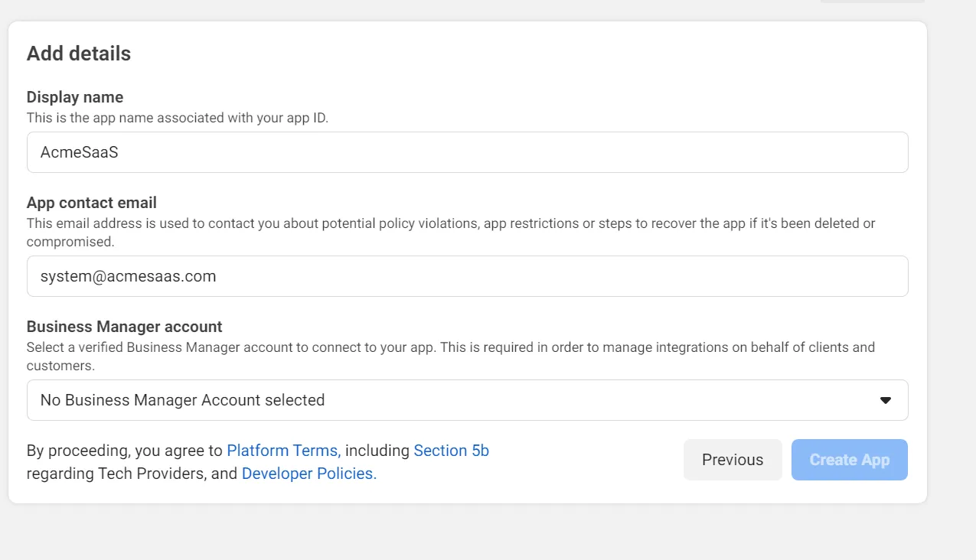This screenshot has width=976, height=560.
Task: Click the 'Display name' label
Action: pos(75,97)
